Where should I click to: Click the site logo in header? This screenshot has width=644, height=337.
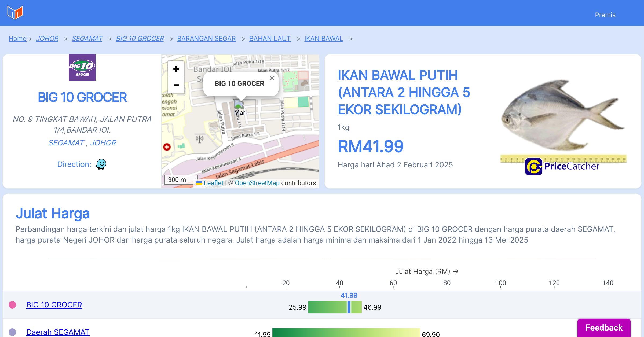(x=15, y=13)
